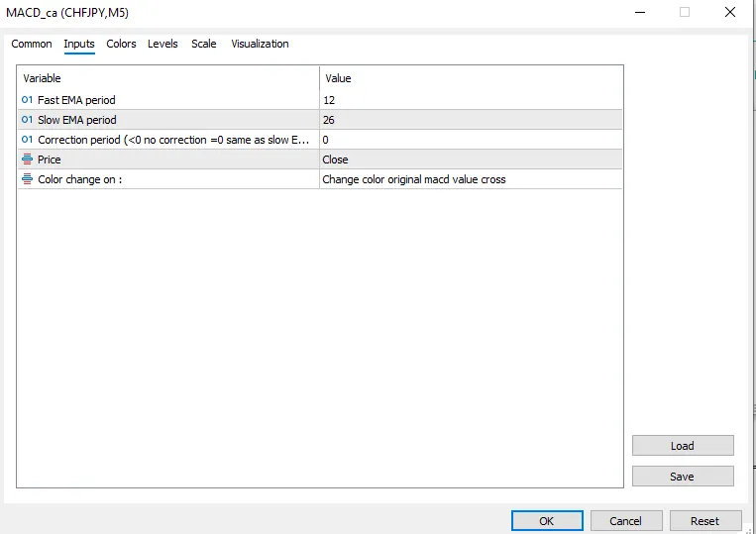Click the Cancel button

click(x=626, y=521)
